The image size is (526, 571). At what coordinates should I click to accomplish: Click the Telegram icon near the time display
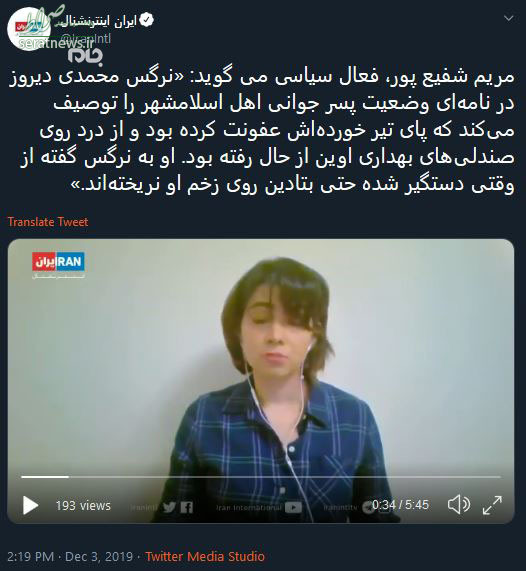click(x=367, y=508)
